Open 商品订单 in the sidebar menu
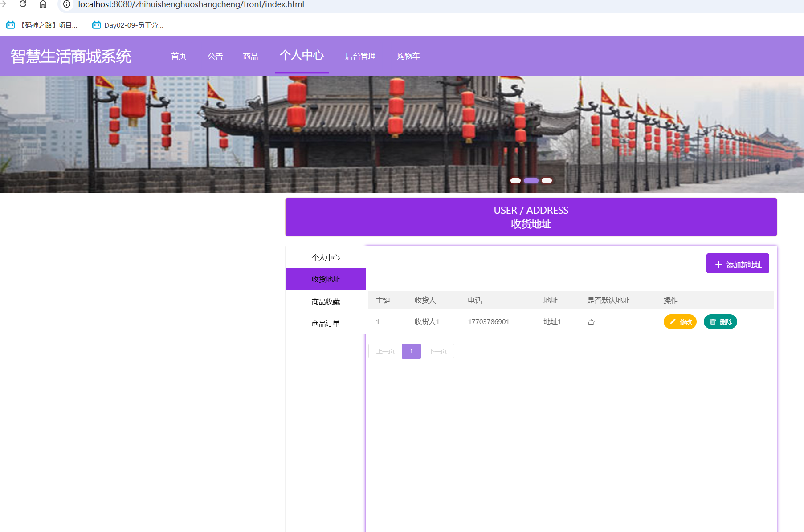804x532 pixels. click(x=326, y=323)
